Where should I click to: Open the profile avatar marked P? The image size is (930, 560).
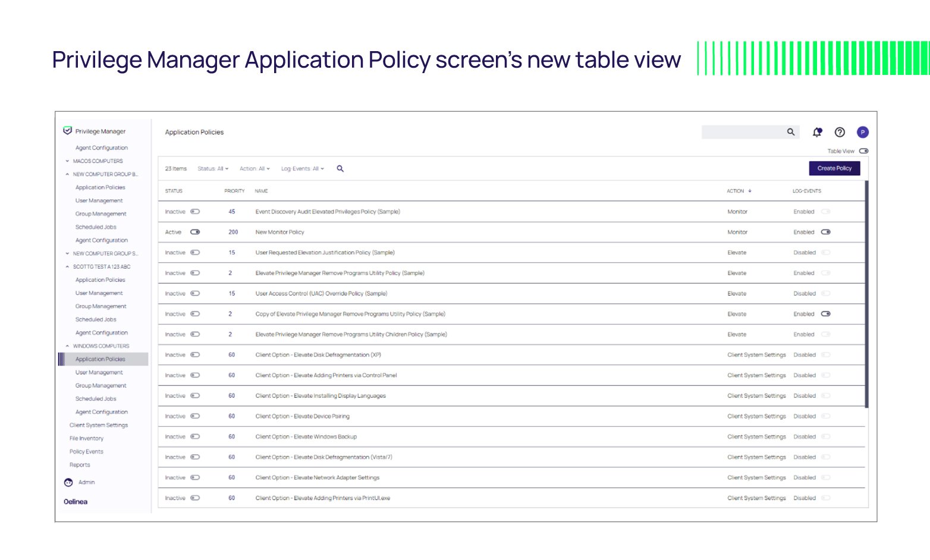click(862, 132)
